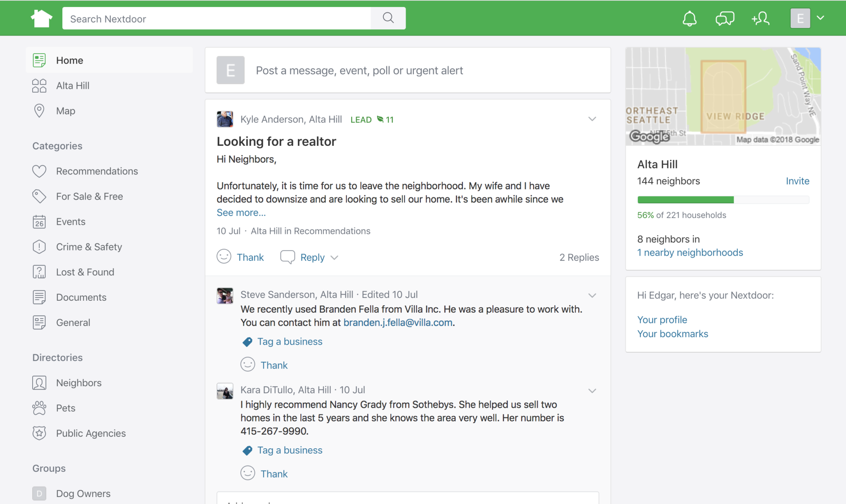Click the search magnifier button
Viewport: 846px width, 504px height.
[x=388, y=18]
